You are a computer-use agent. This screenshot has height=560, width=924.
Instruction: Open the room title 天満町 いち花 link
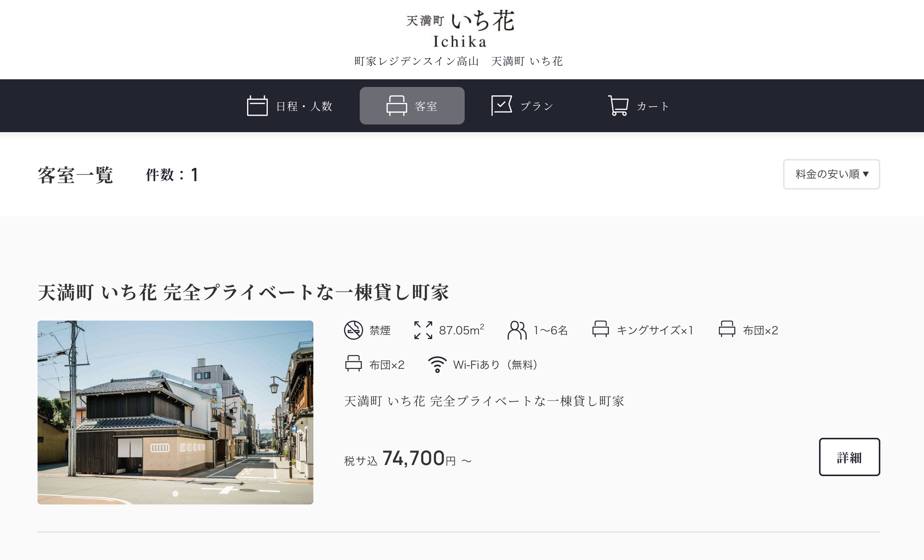245,293
